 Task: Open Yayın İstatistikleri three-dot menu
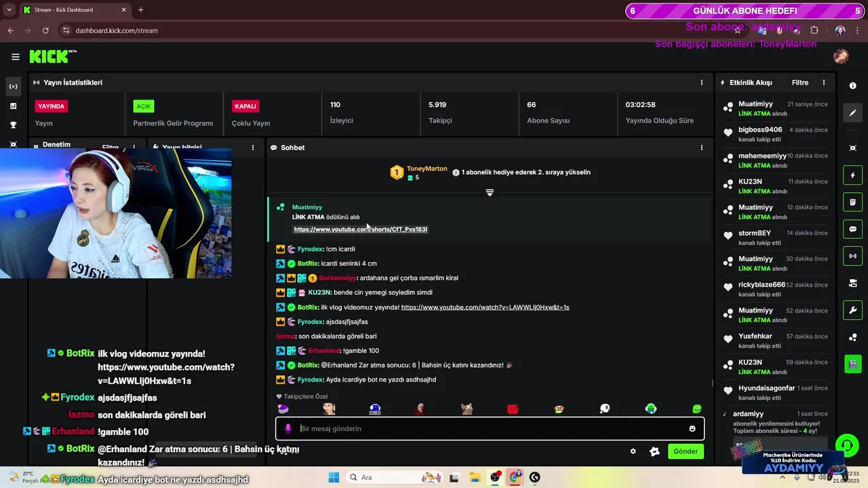[x=702, y=83]
